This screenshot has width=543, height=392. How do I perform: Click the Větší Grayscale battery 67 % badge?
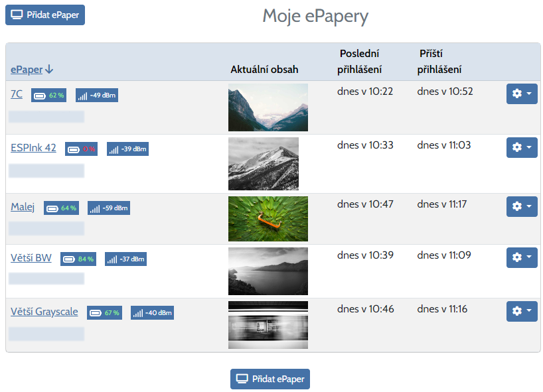coord(105,313)
